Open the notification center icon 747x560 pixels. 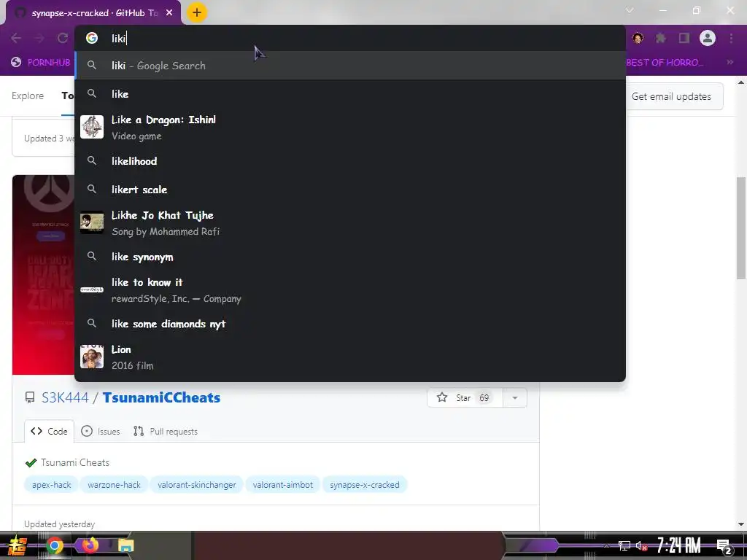pyautogui.click(x=724, y=546)
